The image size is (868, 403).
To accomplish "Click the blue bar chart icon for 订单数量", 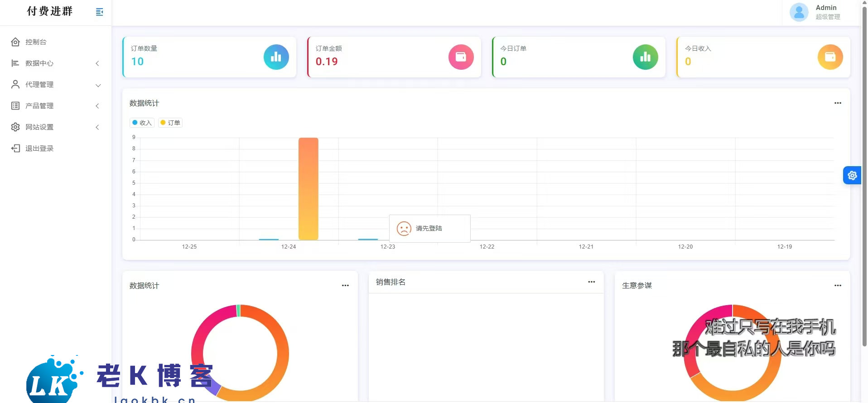I will point(276,57).
